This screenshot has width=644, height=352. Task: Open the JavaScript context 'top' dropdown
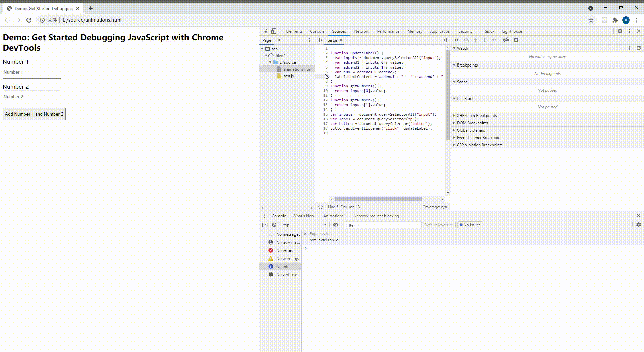click(x=305, y=225)
